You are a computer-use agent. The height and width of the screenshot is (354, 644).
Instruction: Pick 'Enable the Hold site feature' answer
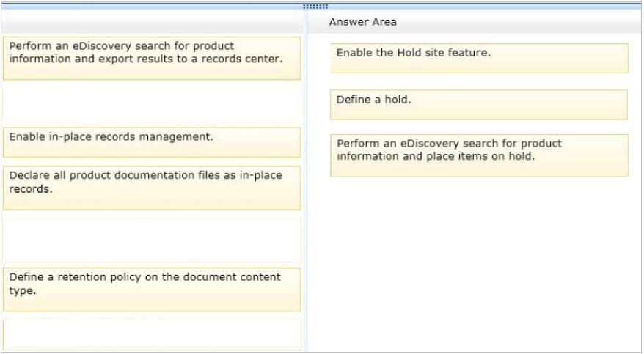pyautogui.click(x=479, y=58)
